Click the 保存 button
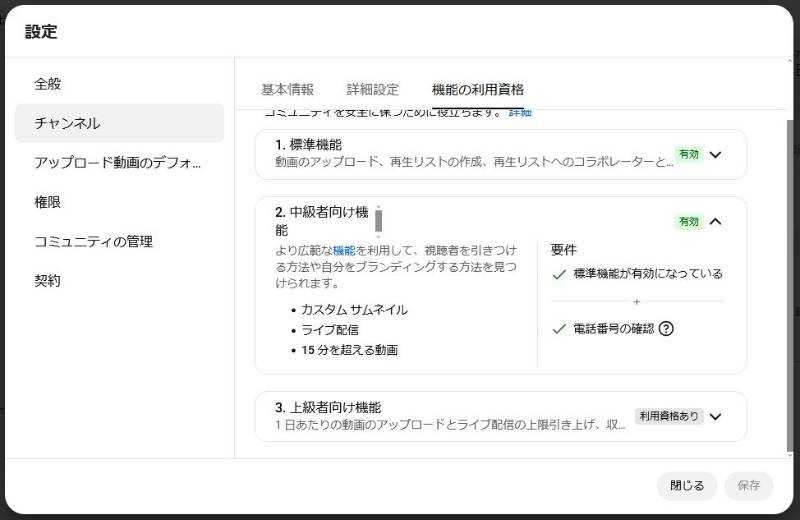 point(748,486)
